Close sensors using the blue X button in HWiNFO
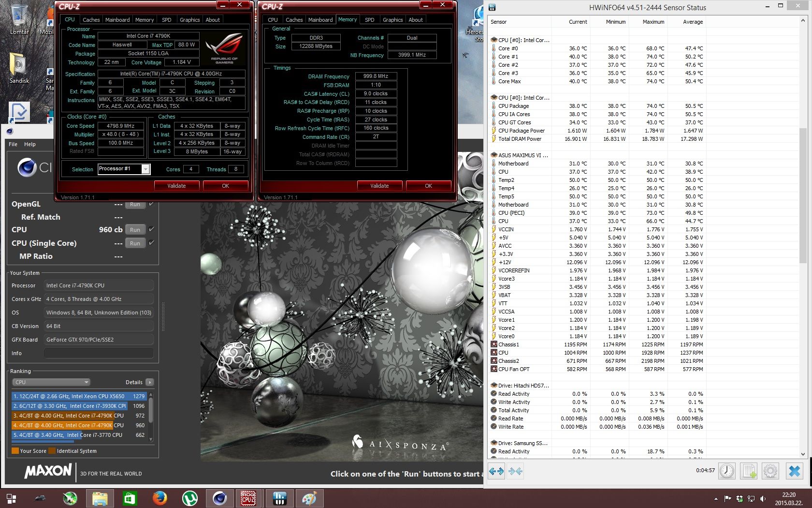 pyautogui.click(x=794, y=471)
